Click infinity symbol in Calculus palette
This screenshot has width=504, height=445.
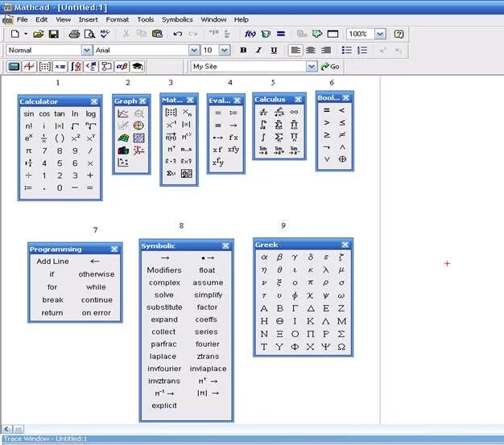[x=294, y=112]
